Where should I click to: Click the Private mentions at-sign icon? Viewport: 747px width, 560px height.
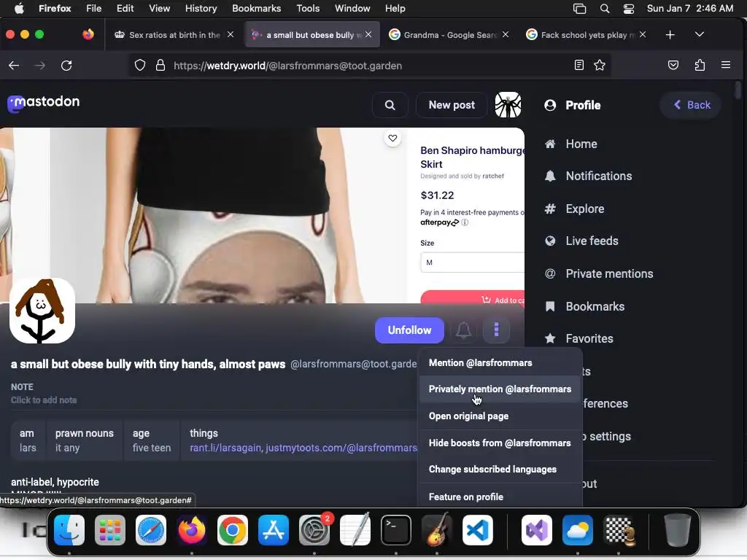(x=550, y=274)
